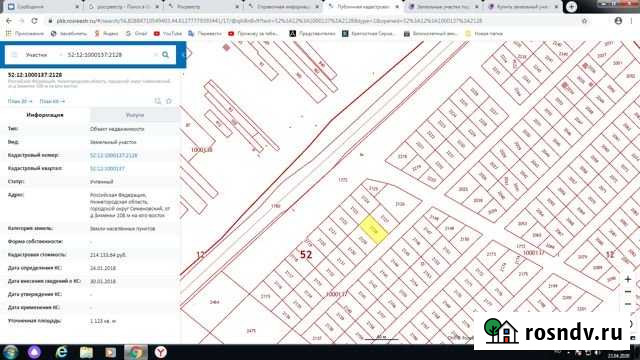Open the YouTube bookmark
This screenshot has width=640, height=360.
click(x=168, y=33)
